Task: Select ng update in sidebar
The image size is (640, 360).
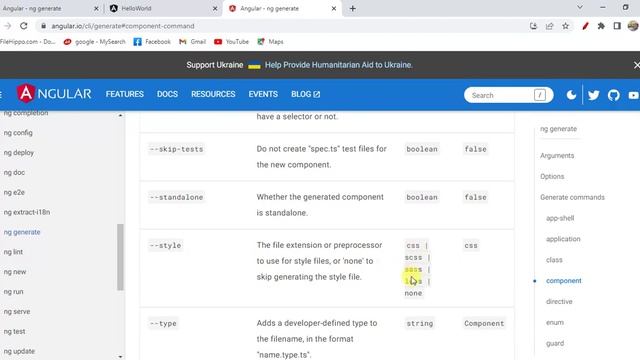Action: tap(19, 351)
